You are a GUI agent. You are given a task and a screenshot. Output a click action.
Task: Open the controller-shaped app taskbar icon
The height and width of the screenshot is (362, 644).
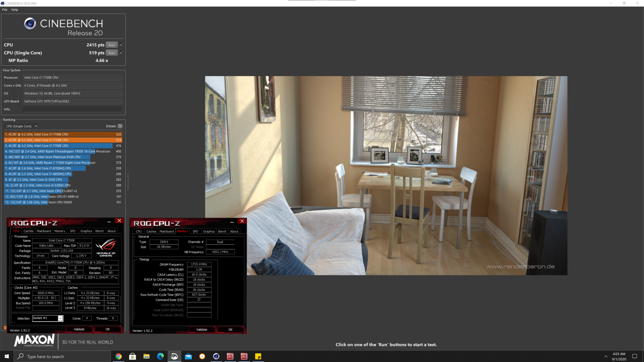[174, 356]
